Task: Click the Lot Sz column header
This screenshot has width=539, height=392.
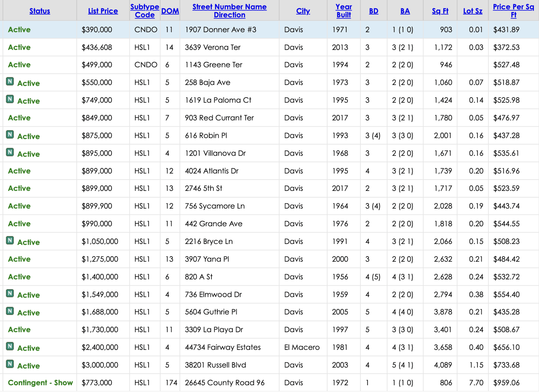Action: pyautogui.click(x=472, y=11)
